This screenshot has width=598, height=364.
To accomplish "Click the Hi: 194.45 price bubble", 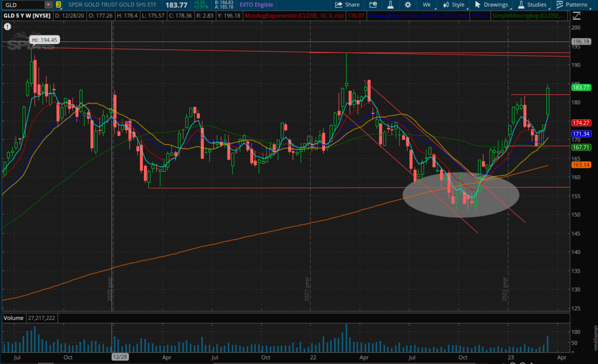I will coord(44,40).
